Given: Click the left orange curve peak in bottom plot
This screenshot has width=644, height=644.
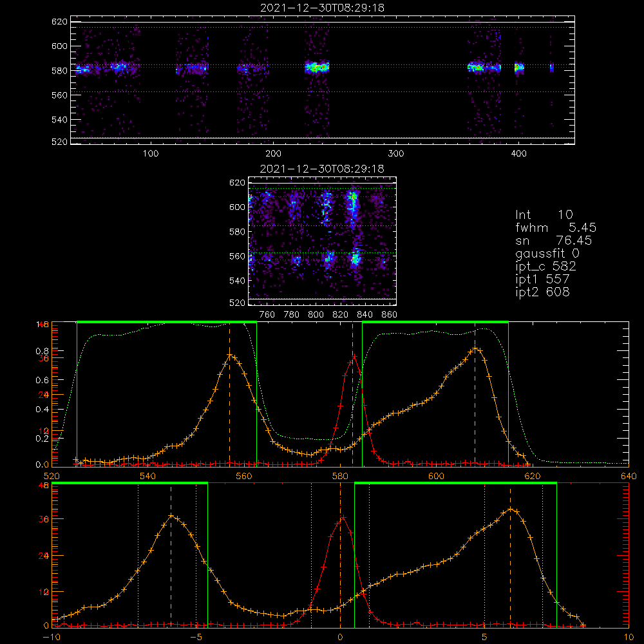Looking at the screenshot, I should point(171,515).
